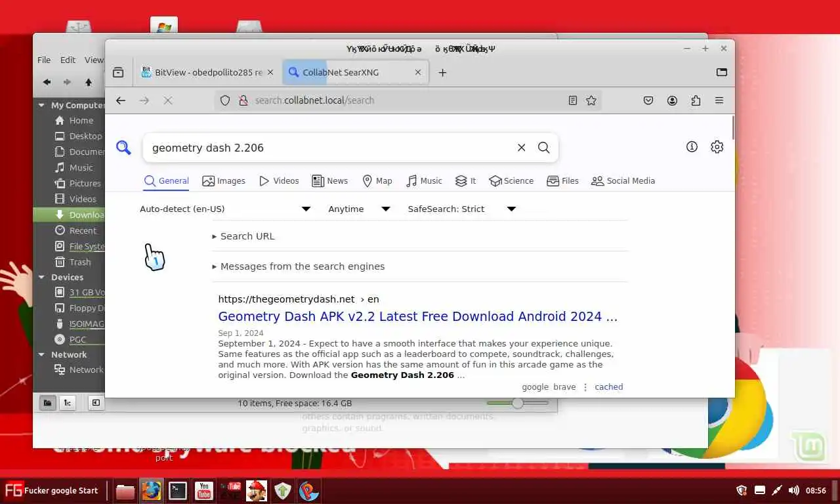Select the It search category
Screen dimensions: 840x504
(465, 181)
